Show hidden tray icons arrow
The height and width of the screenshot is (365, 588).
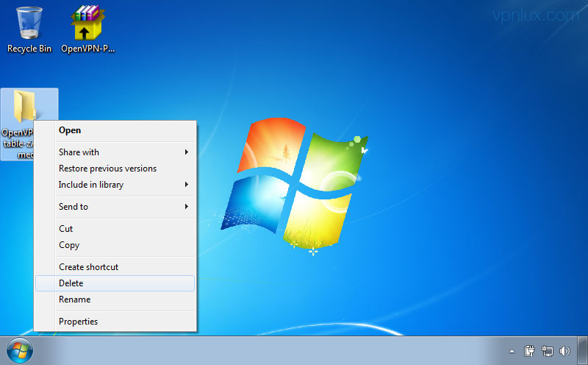(x=512, y=352)
